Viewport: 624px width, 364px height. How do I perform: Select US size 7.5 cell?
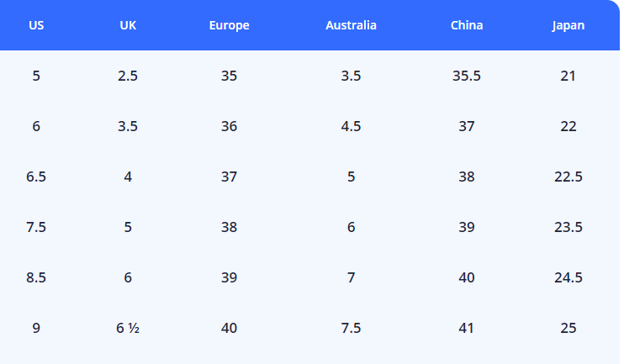36,227
